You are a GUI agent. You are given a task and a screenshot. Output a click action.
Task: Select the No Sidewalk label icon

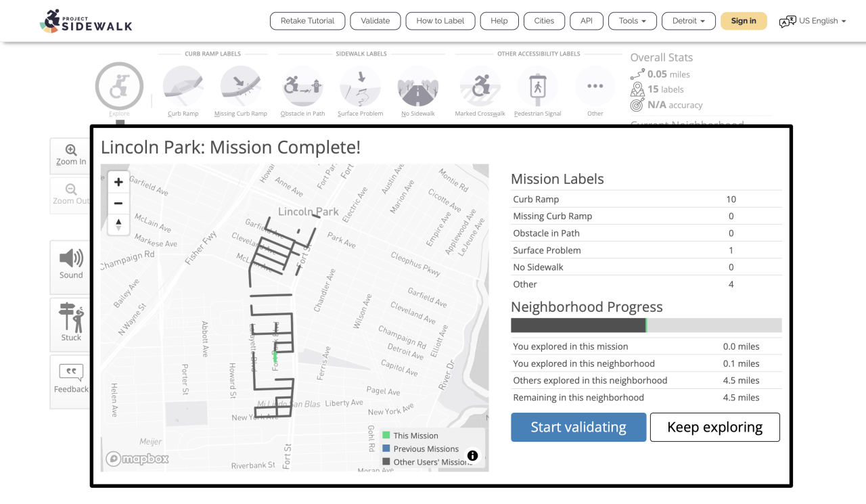[418, 86]
